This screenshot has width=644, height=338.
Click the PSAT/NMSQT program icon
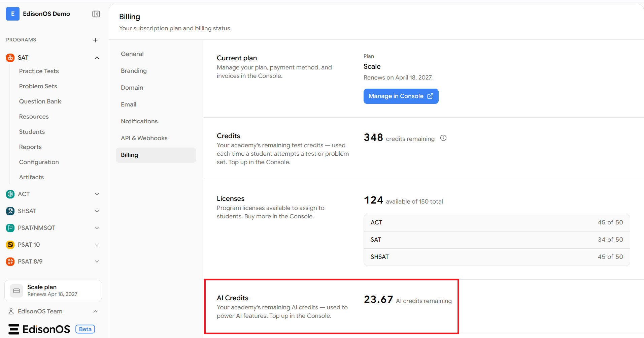[10, 228]
